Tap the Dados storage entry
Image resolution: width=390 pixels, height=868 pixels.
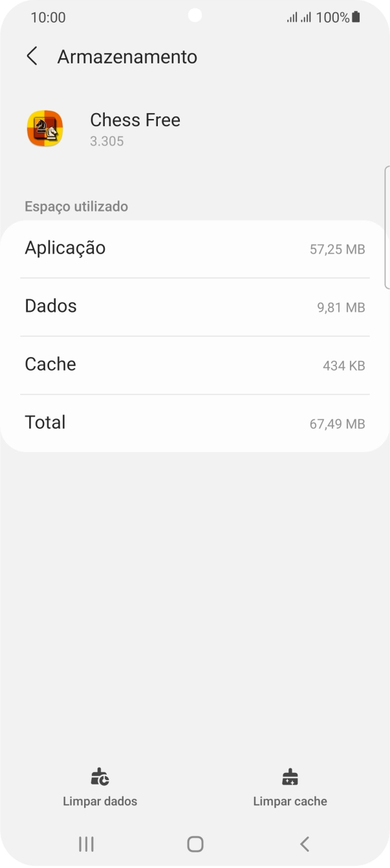pyautogui.click(x=195, y=306)
